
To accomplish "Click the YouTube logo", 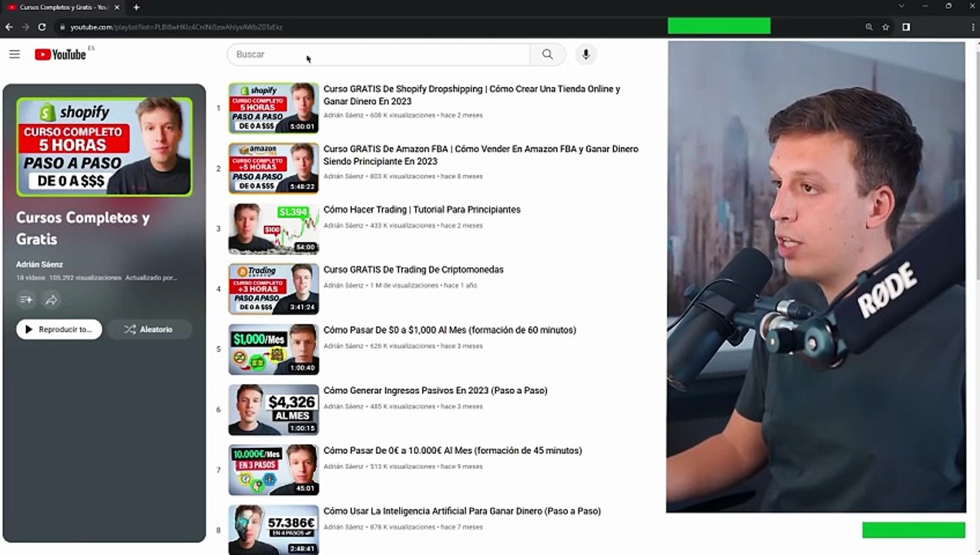I will coord(60,54).
